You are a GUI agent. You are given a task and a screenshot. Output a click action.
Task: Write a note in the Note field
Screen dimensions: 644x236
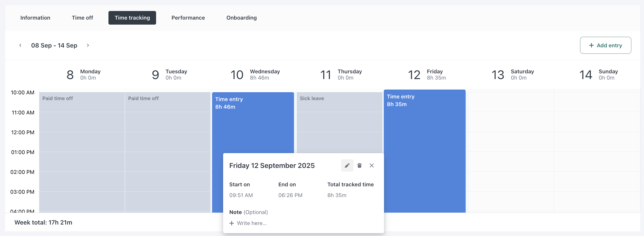252,223
